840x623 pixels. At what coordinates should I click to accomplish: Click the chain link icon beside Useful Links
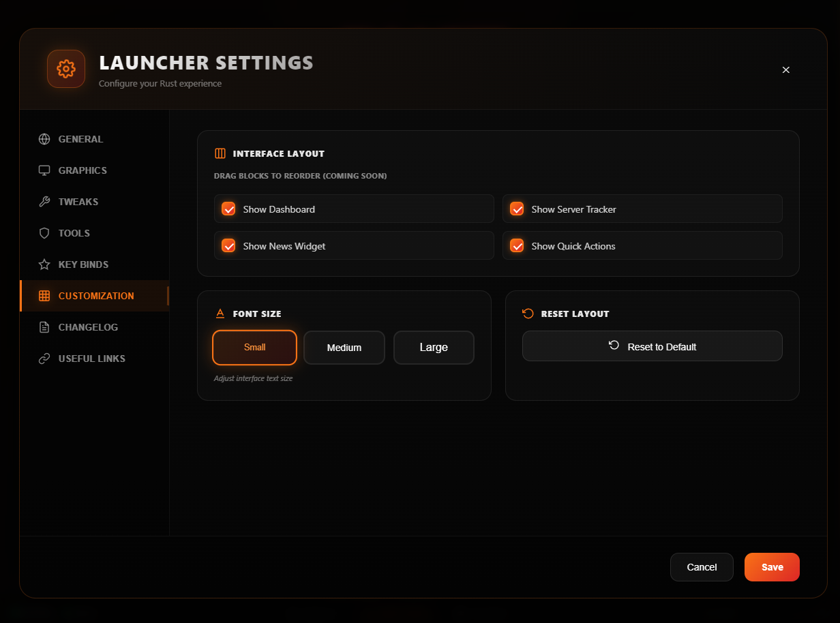coord(44,358)
